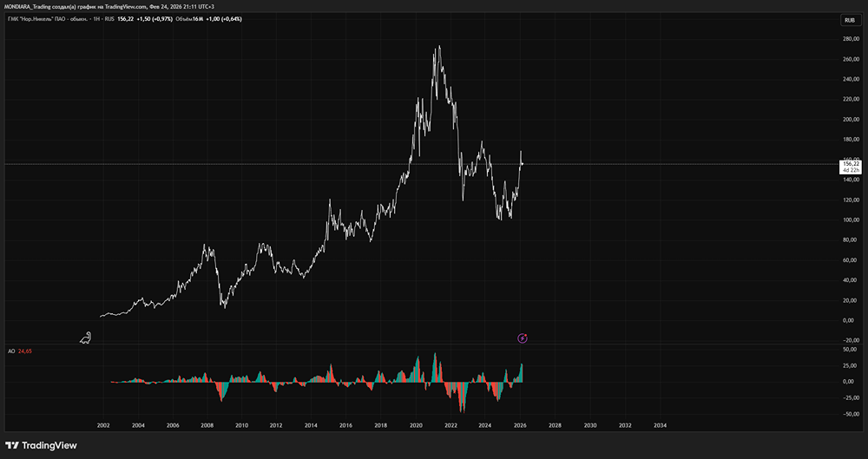This screenshot has height=459, width=868.
Task: Click the 2018 label on the time axis
Action: (381, 426)
